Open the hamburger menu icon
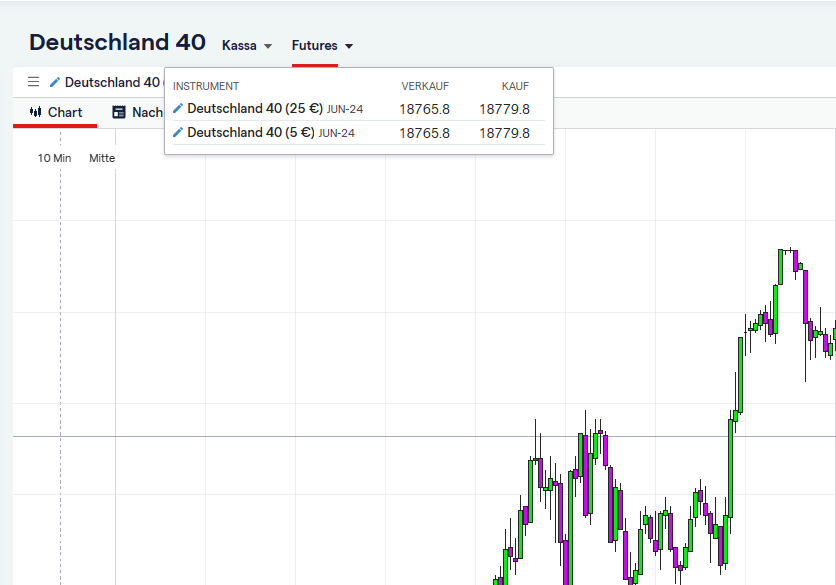The image size is (836, 585). pos(33,82)
